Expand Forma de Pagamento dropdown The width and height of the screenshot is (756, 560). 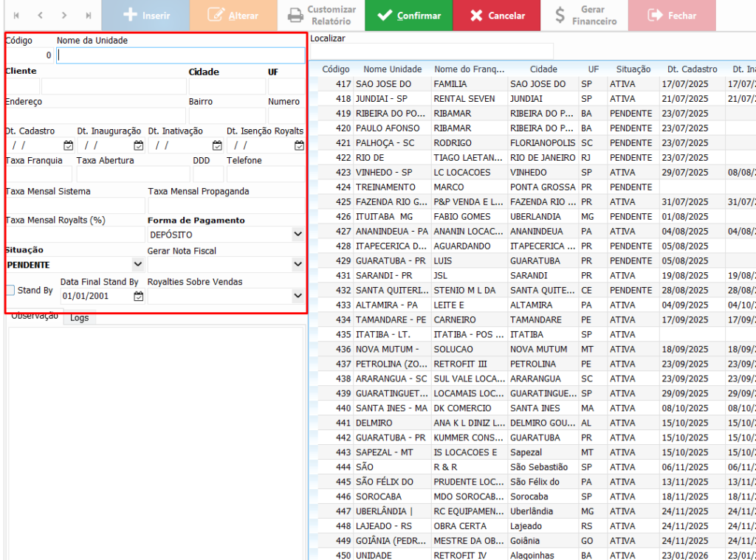click(298, 235)
